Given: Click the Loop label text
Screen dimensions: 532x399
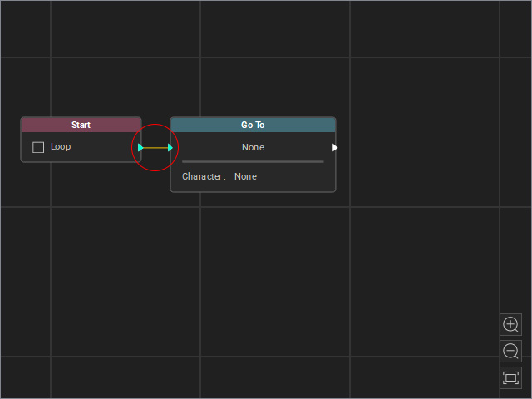Looking at the screenshot, I should click(61, 147).
